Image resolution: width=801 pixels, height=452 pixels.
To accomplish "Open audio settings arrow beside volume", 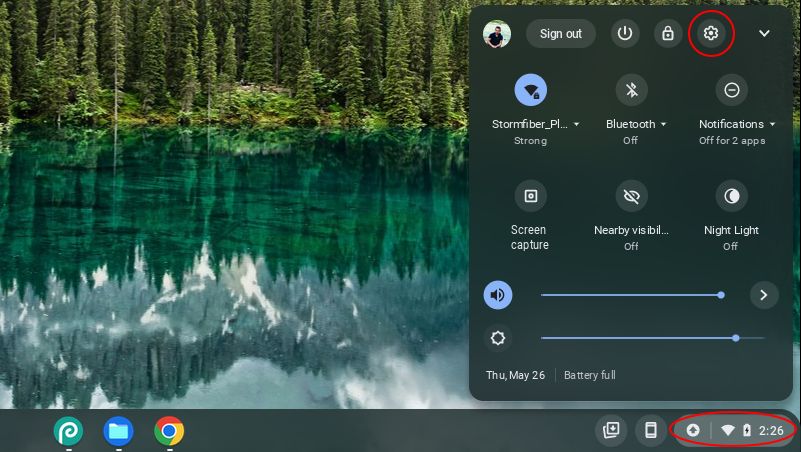I will [x=764, y=295].
